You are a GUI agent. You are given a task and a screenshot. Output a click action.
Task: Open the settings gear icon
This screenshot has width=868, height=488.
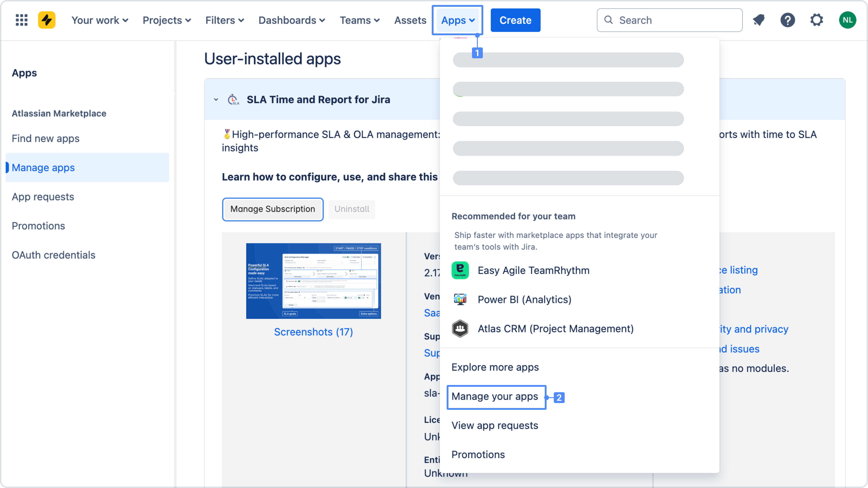pyautogui.click(x=816, y=20)
